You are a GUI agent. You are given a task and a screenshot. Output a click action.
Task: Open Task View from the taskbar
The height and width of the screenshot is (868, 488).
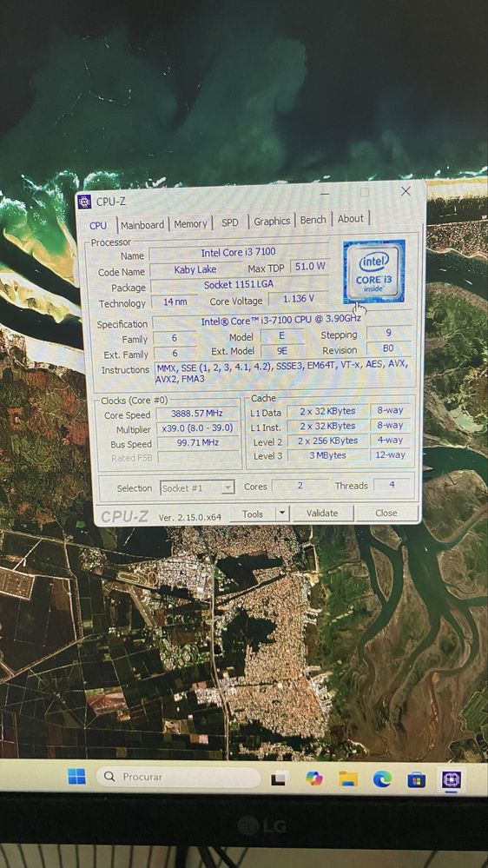click(x=280, y=779)
